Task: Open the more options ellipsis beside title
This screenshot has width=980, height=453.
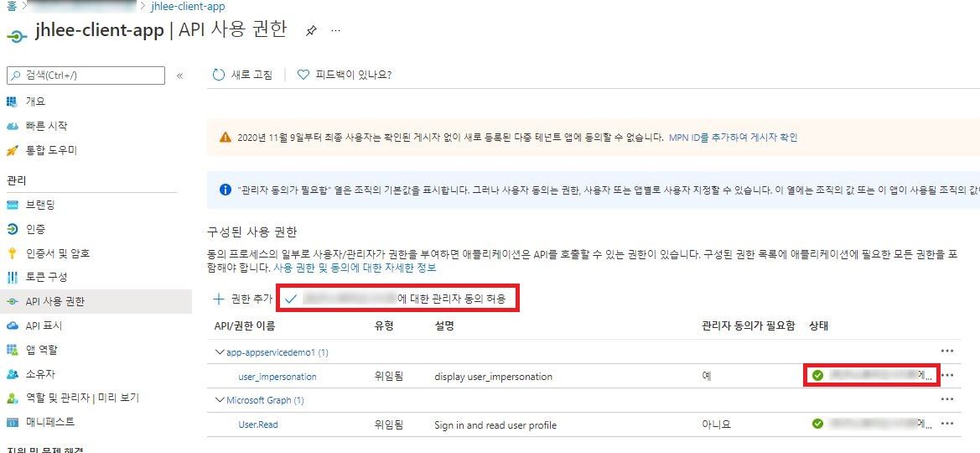Action: coord(335,31)
